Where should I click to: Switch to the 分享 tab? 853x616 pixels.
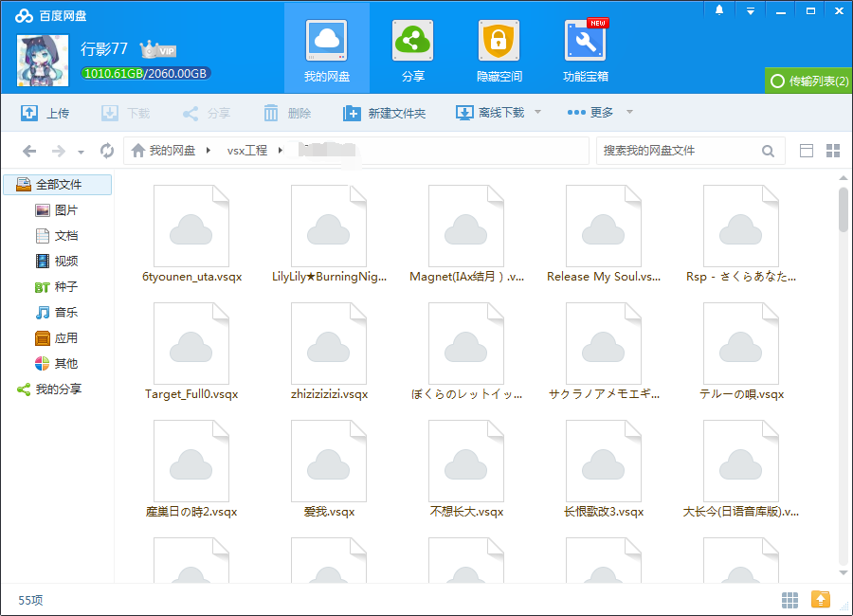(412, 50)
